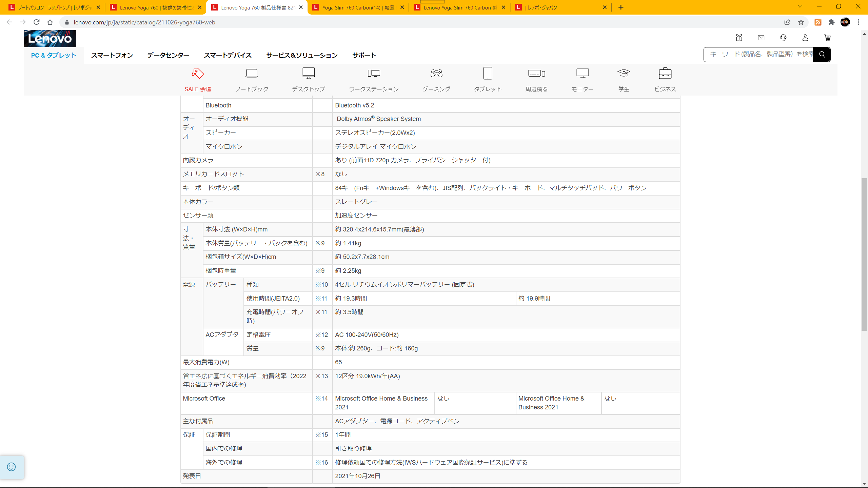The width and height of the screenshot is (868, 488).
Task: Go back to previous page
Action: pyautogui.click(x=9, y=22)
